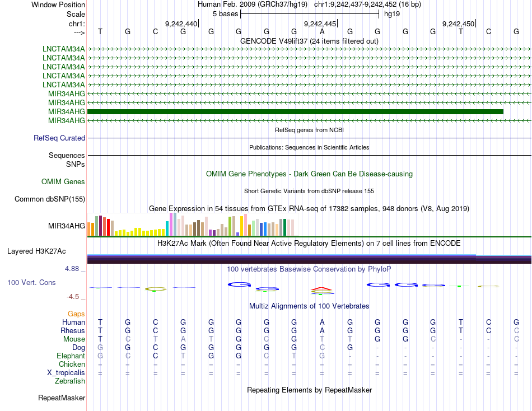Click the A base in the Rhesus alignment row

(x=322, y=330)
